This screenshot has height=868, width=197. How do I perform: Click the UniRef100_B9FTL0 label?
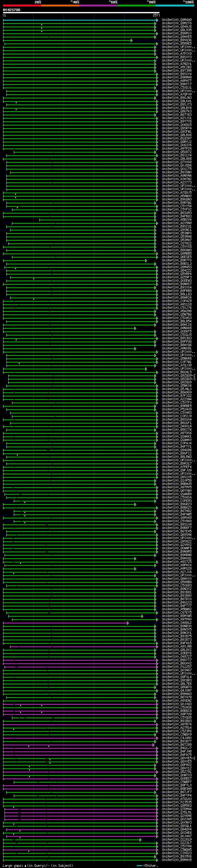tap(177, 785)
